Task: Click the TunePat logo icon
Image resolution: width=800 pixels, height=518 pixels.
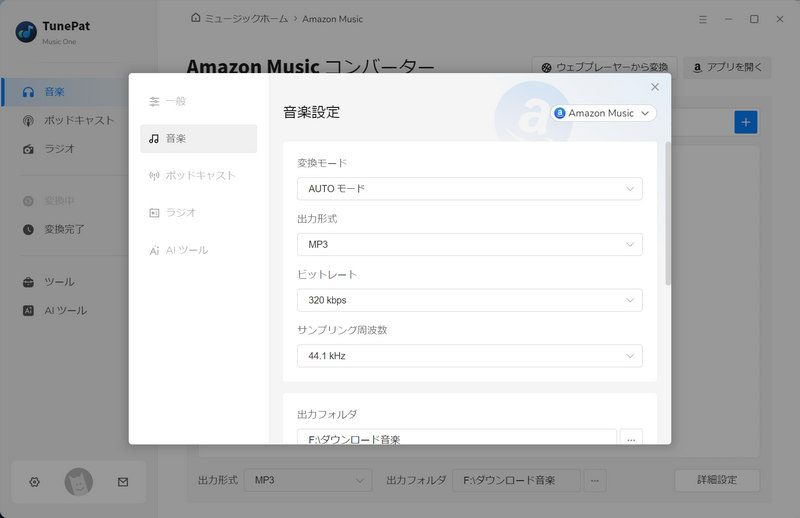Action: click(26, 32)
